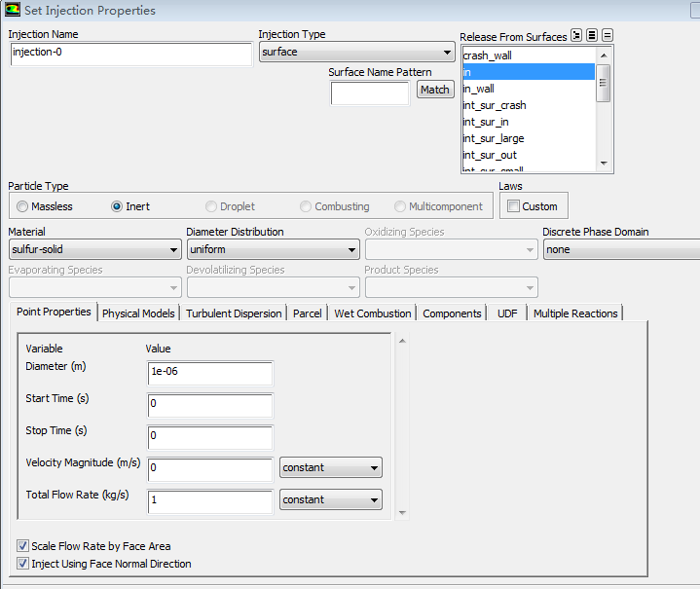This screenshot has width=700, height=589.
Task: Open the Devolatilizing Species dropdown
Action: [273, 287]
